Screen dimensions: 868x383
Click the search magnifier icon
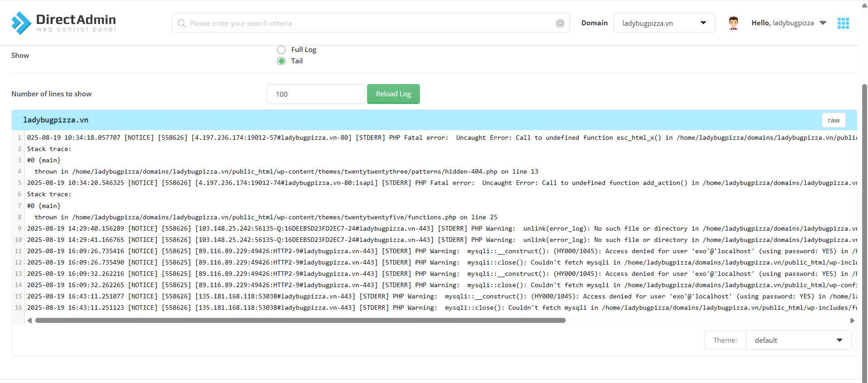tap(181, 23)
